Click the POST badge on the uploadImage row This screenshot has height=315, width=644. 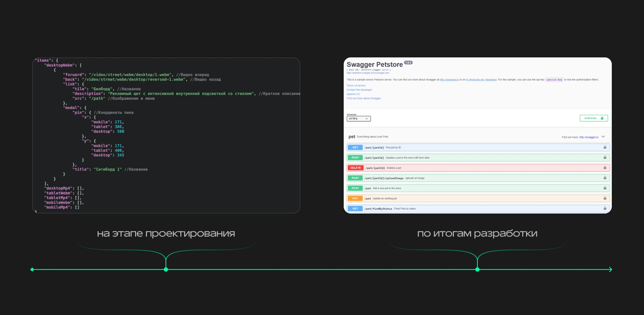(x=355, y=178)
